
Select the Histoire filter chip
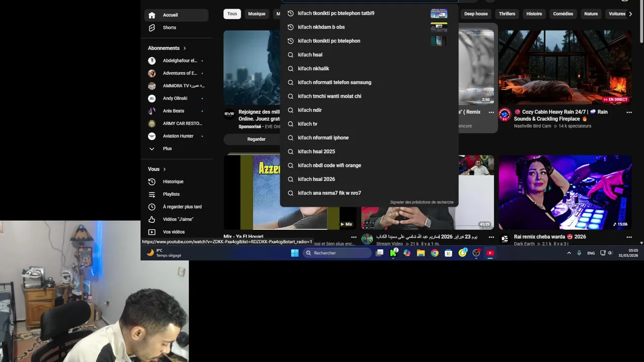tap(534, 14)
